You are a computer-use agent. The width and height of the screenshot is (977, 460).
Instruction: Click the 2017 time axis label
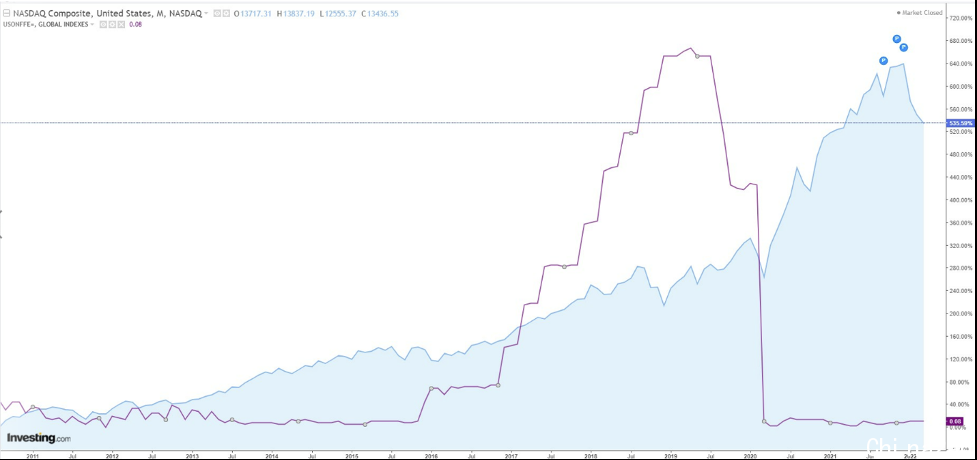pos(511,456)
